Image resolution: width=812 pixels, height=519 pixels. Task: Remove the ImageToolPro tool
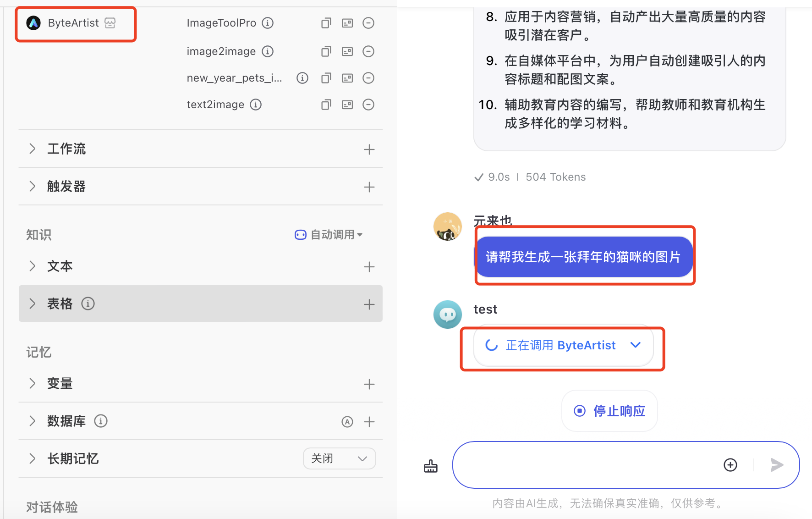tap(368, 23)
